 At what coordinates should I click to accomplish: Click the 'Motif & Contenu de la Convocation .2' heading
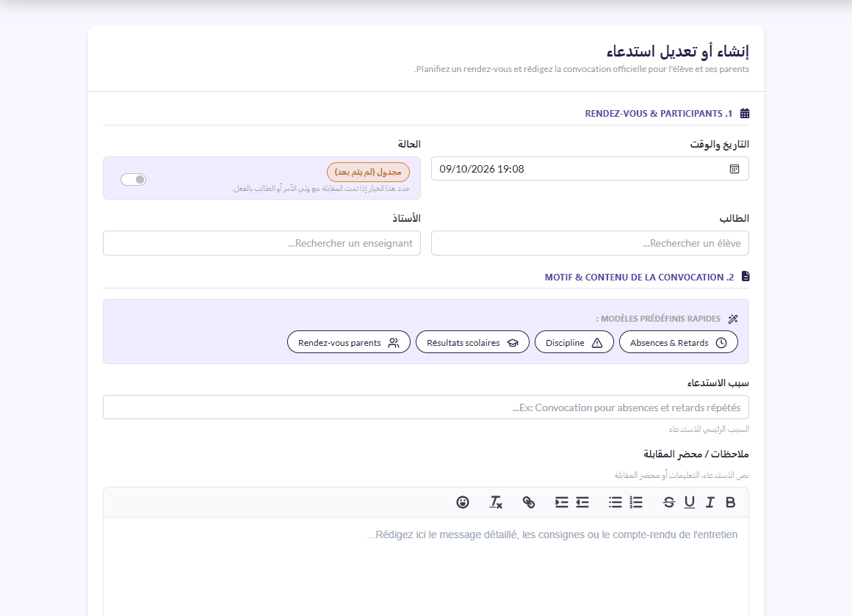(639, 277)
